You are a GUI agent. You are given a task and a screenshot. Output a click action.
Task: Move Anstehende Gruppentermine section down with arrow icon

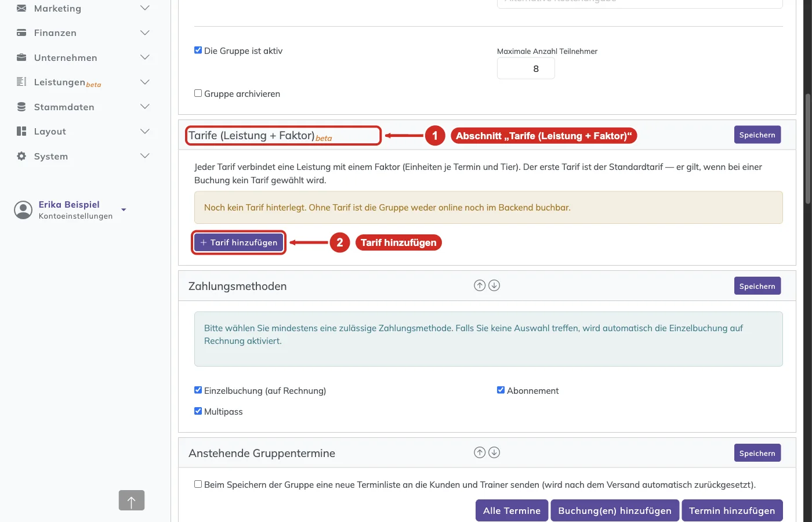point(494,452)
